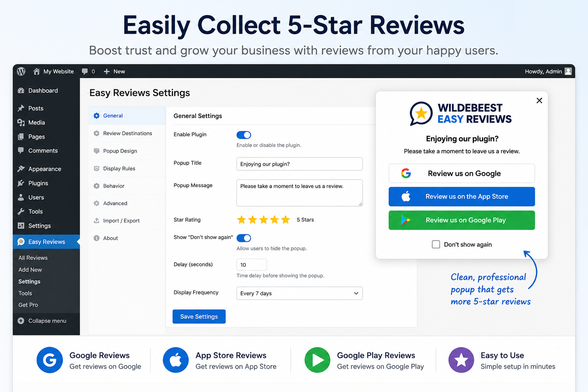Click the Users person icon
Image resolution: width=588 pixels, height=392 pixels.
tap(21, 197)
